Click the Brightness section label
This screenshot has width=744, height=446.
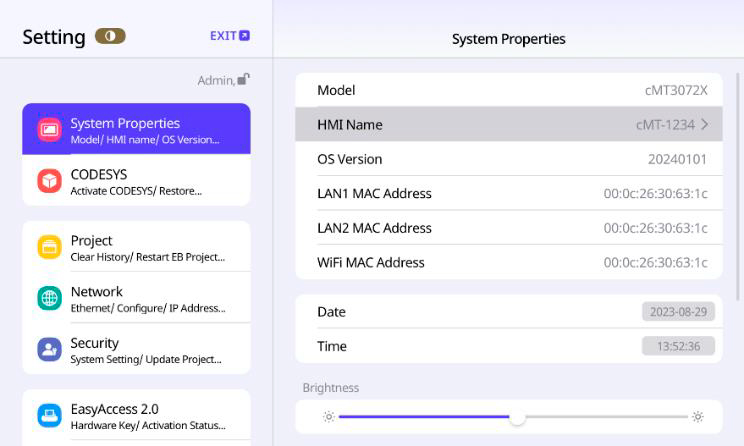(x=331, y=388)
